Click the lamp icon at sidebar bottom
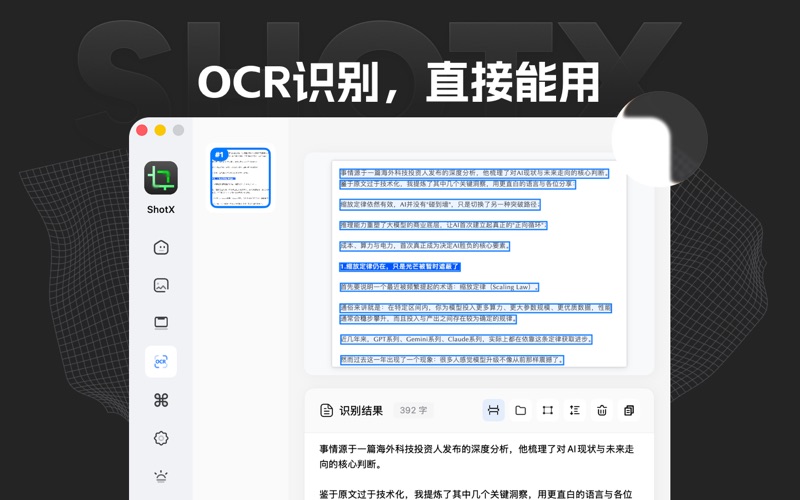800x500 pixels. (161, 477)
